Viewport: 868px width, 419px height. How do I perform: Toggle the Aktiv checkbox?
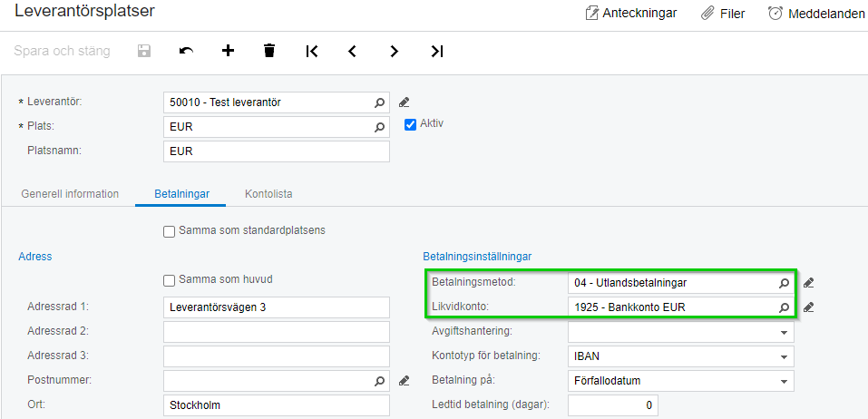[410, 124]
